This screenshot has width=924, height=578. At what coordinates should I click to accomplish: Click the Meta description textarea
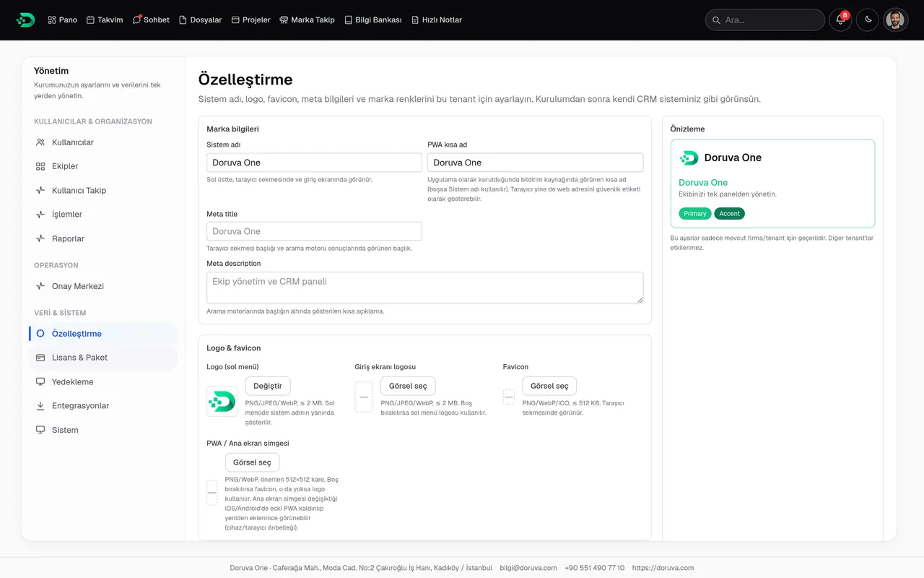pos(424,288)
